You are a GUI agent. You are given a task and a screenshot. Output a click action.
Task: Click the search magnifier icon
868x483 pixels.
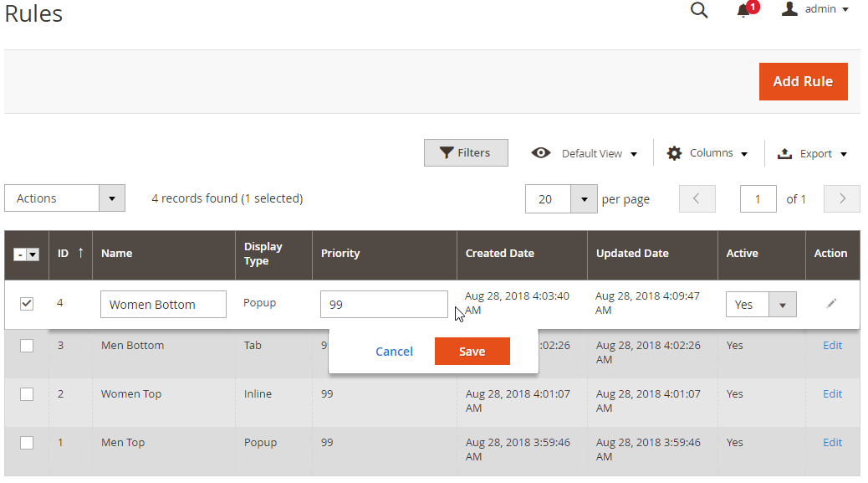point(699,10)
